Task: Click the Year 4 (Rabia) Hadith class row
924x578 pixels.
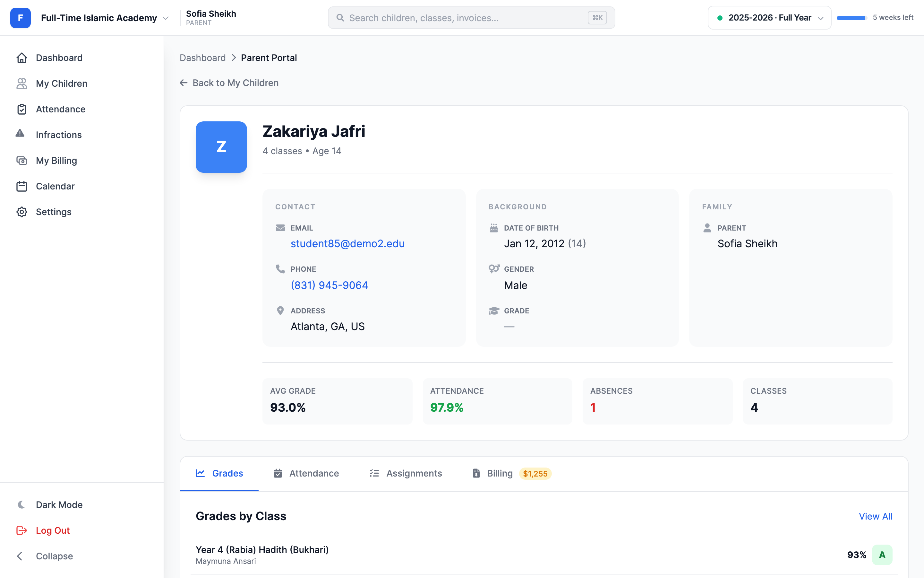Action: 544,555
